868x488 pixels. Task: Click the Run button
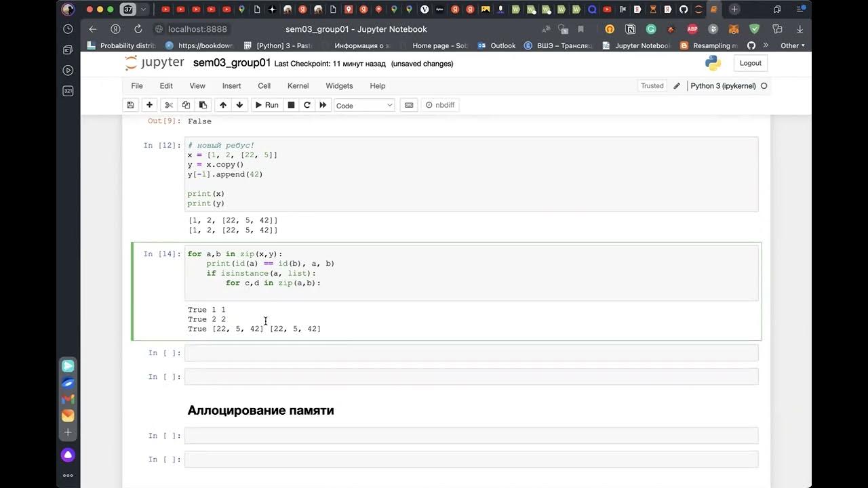click(x=266, y=105)
